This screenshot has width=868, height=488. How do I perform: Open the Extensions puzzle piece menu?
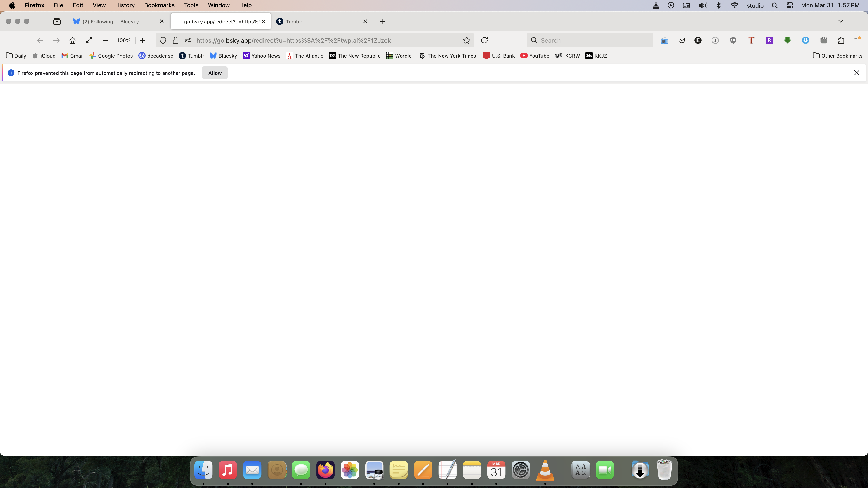point(841,40)
